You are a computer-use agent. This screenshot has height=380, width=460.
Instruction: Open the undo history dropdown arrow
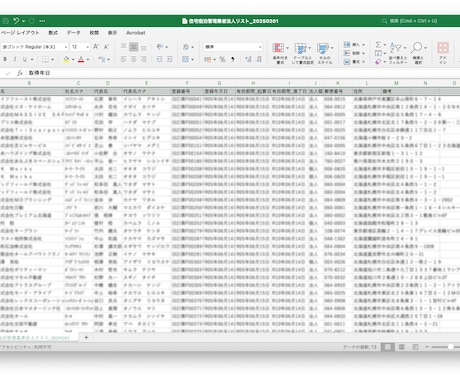[23, 21]
